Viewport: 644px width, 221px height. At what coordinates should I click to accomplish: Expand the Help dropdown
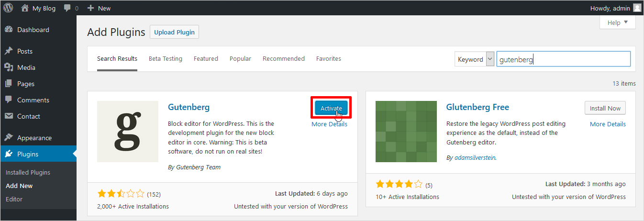pyautogui.click(x=617, y=22)
